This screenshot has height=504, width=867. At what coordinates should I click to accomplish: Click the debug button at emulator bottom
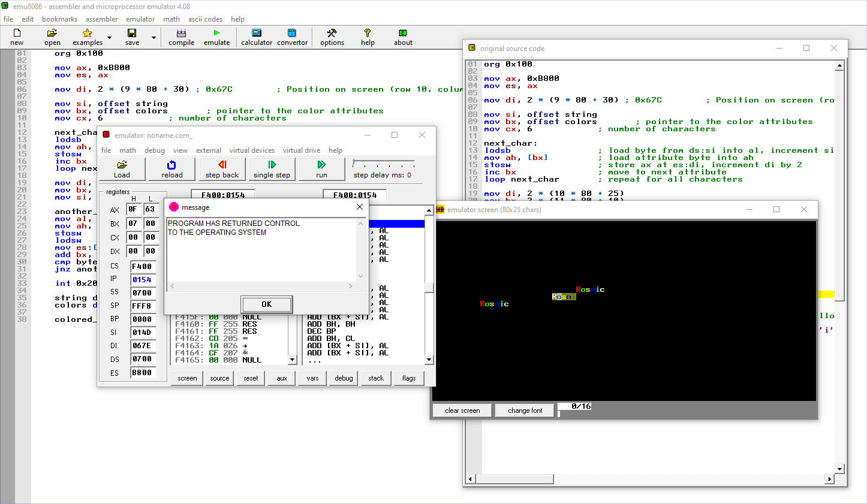pos(344,378)
